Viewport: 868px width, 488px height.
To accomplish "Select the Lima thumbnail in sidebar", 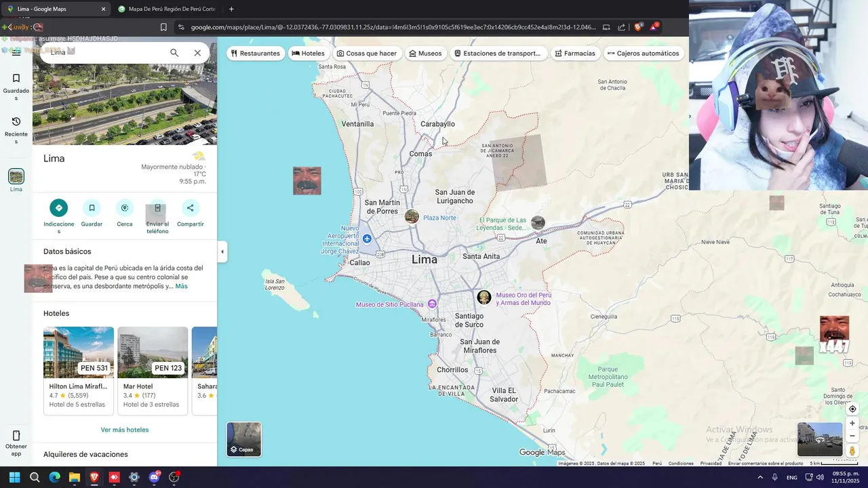I will (x=16, y=177).
